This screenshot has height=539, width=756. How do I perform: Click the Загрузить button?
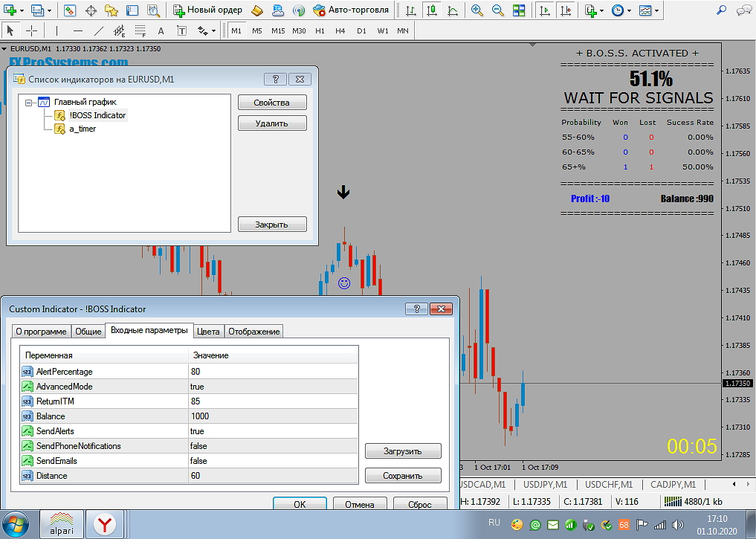pyautogui.click(x=403, y=451)
